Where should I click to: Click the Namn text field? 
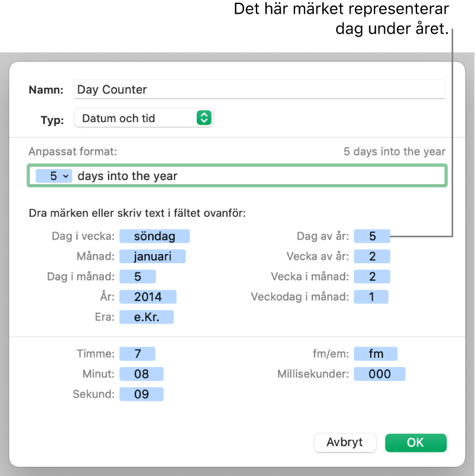coord(259,89)
